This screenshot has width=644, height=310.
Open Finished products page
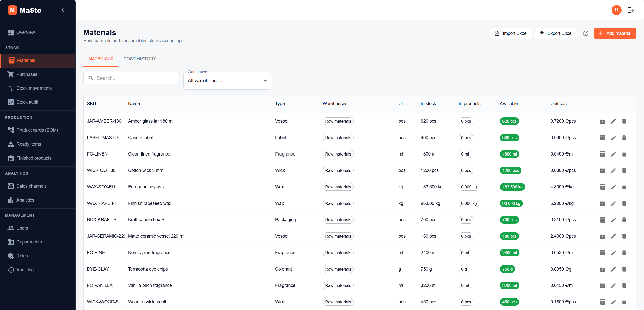click(38, 158)
